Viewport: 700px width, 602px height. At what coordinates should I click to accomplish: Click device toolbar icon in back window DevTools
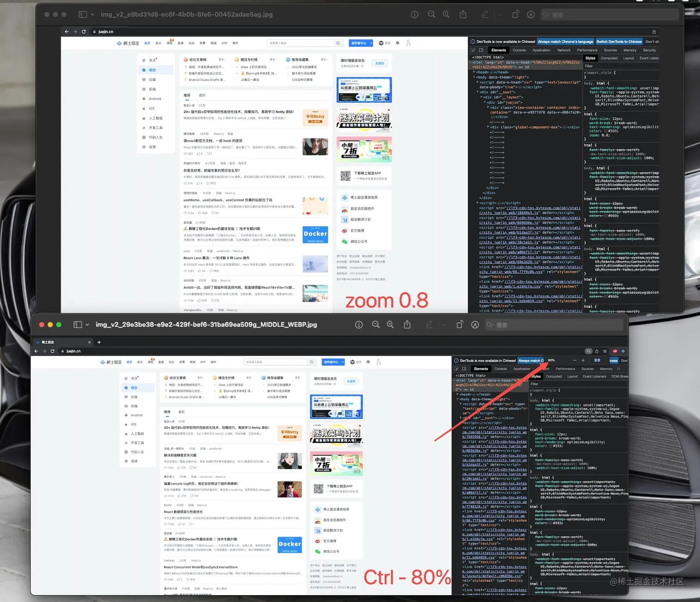point(481,50)
